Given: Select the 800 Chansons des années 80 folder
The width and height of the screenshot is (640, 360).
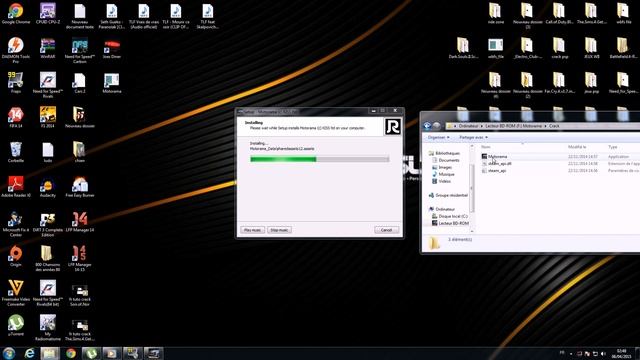Looking at the screenshot, I should coord(48,258).
